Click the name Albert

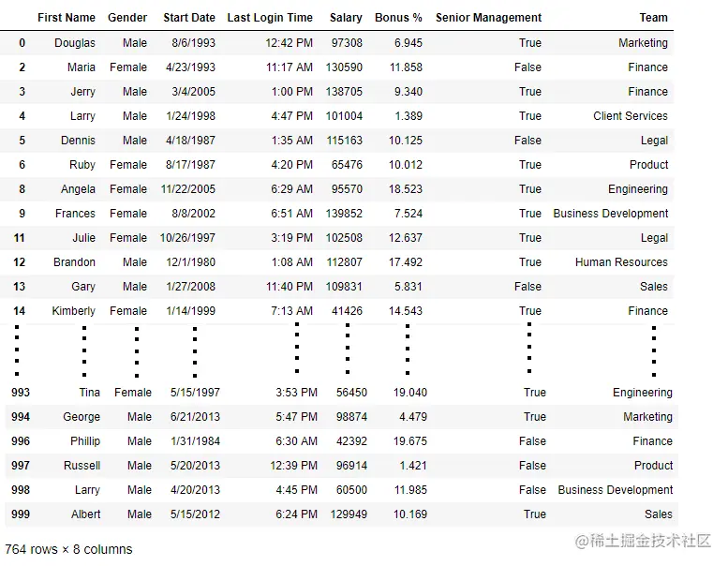86,514
